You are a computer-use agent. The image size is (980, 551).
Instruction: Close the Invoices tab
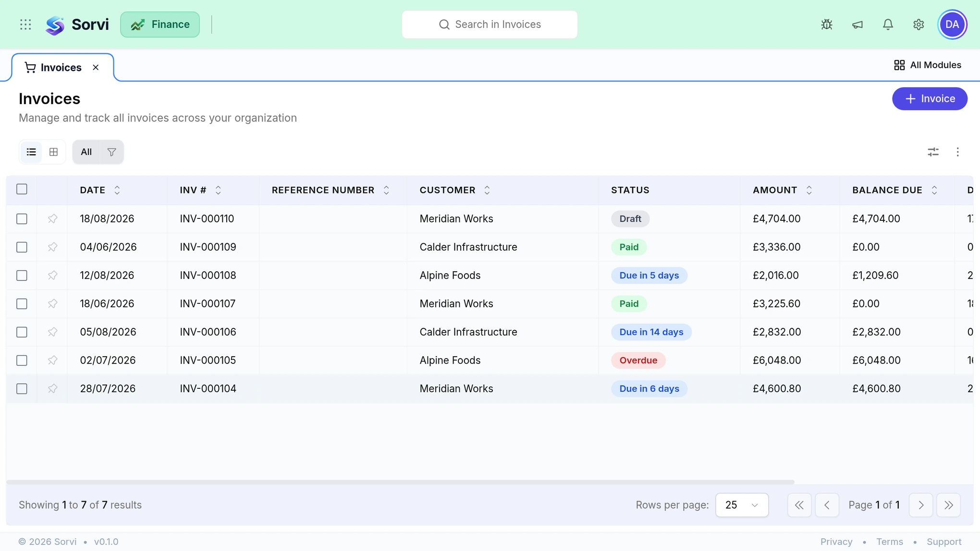[96, 68]
